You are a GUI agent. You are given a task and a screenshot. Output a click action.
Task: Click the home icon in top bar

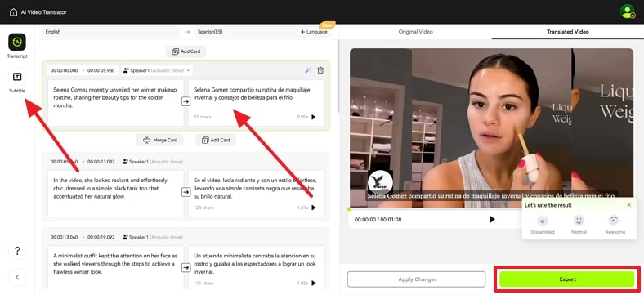pos(13,12)
